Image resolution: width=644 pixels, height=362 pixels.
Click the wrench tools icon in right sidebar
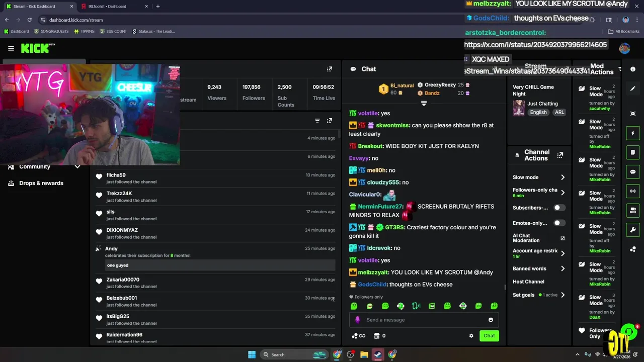tap(633, 230)
